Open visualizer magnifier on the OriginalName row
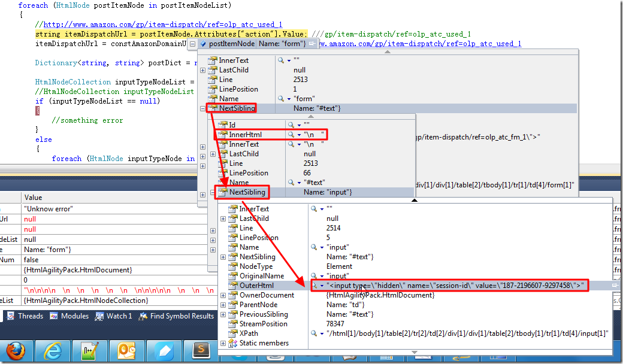Screen dimensions: 623x364 coord(314,276)
